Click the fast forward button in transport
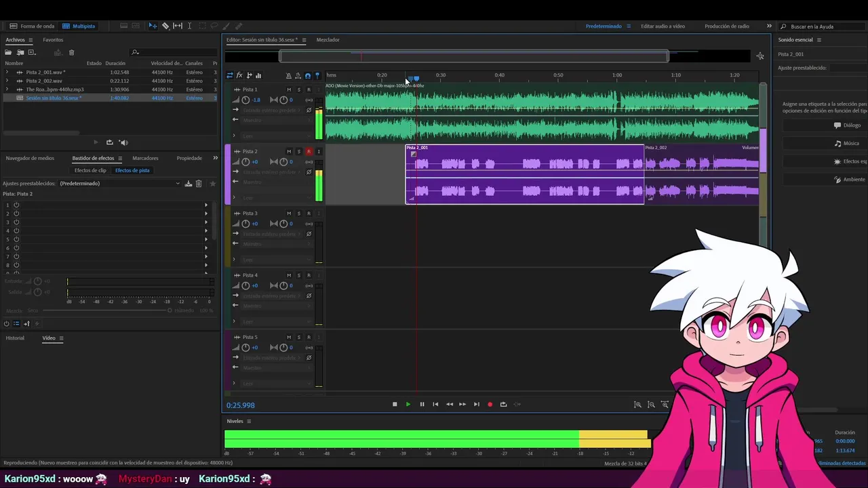The width and height of the screenshot is (868, 488). (462, 405)
